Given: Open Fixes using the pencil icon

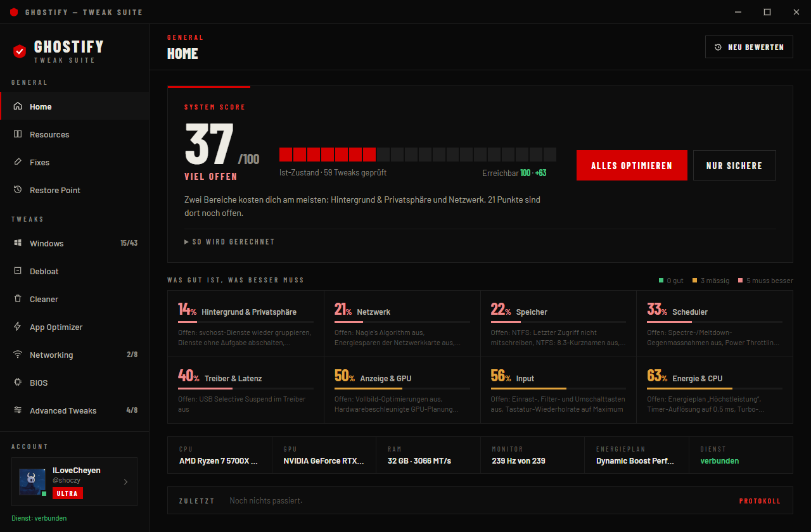Looking at the screenshot, I should pos(18,162).
